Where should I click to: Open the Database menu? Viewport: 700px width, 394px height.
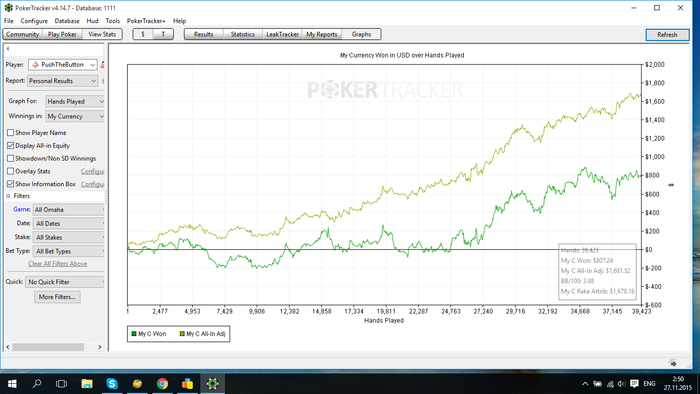pyautogui.click(x=67, y=21)
